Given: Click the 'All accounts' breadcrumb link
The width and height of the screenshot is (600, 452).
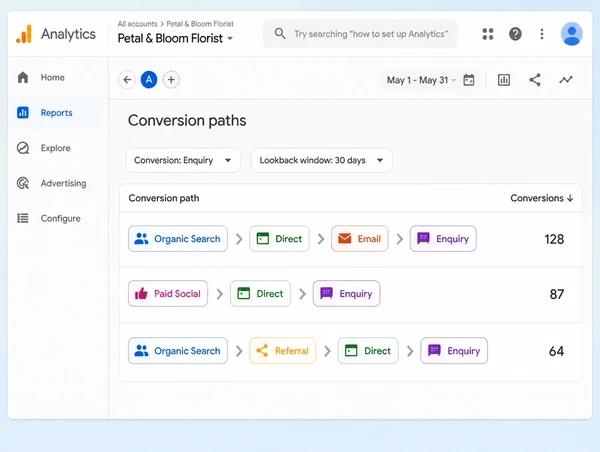Looking at the screenshot, I should click(137, 24).
